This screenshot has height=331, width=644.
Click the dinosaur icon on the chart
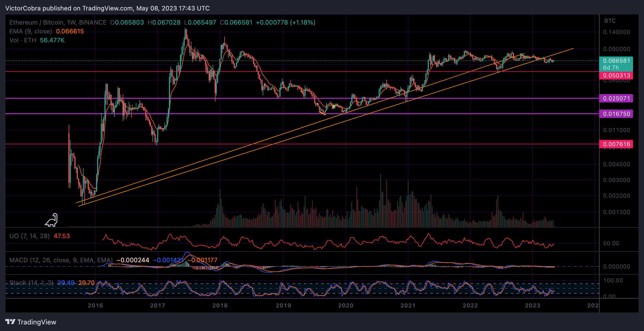[51, 220]
